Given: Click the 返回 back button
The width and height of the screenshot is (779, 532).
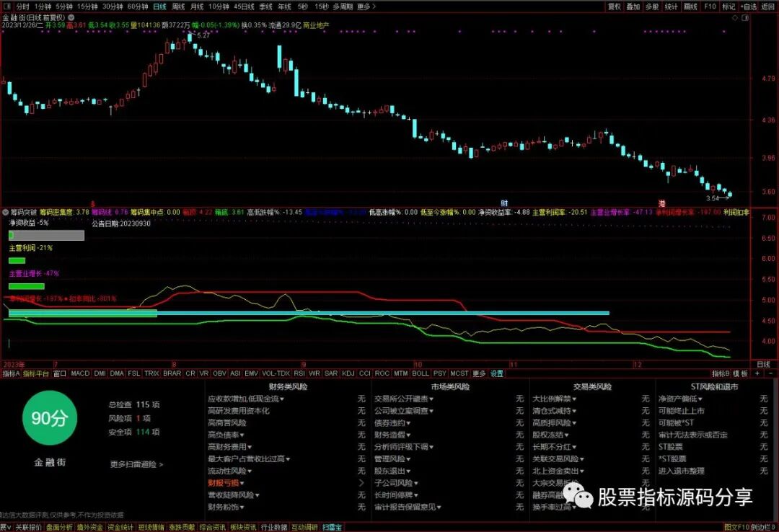Looking at the screenshot, I should coord(769,6).
